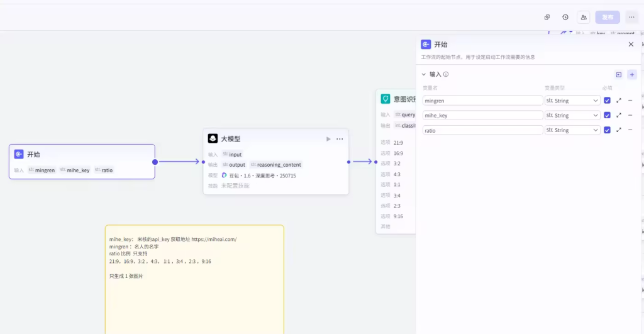Open the type dropdown for ratio variable
This screenshot has width=644, height=334.
[572, 130]
